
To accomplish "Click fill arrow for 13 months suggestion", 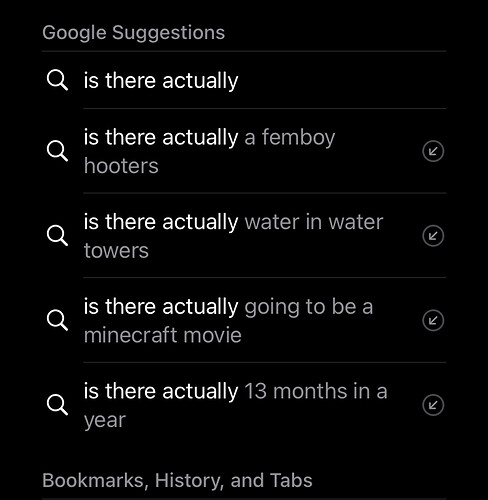I will 433,405.
